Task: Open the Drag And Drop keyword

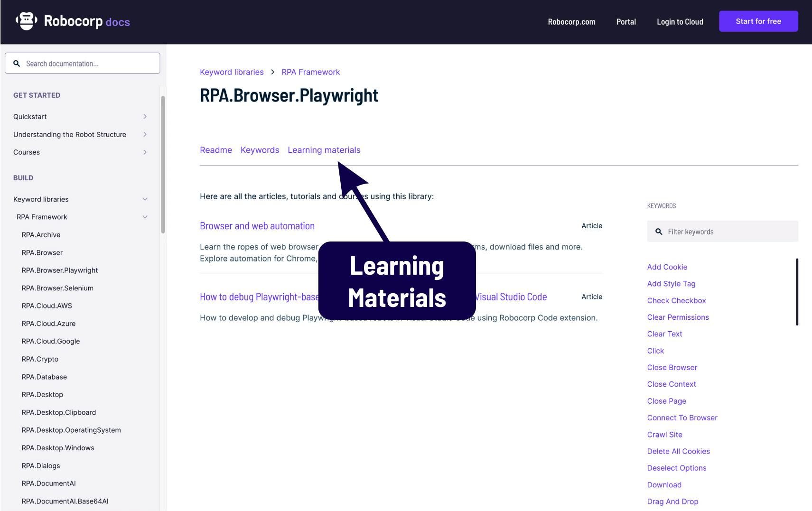Action: 672,502
